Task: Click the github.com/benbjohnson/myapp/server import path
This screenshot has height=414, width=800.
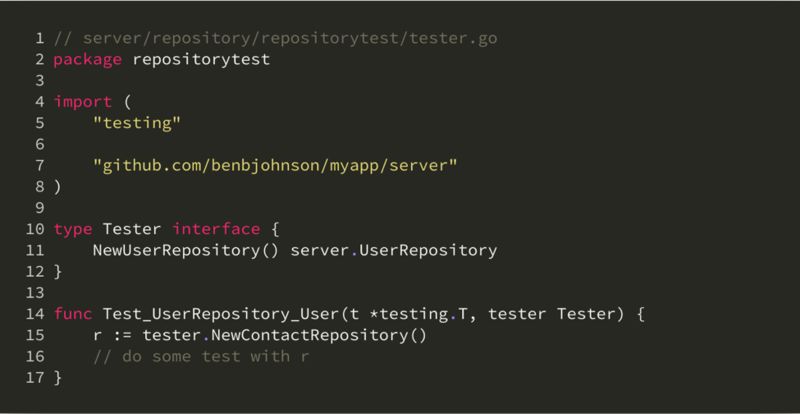Action: (275, 166)
